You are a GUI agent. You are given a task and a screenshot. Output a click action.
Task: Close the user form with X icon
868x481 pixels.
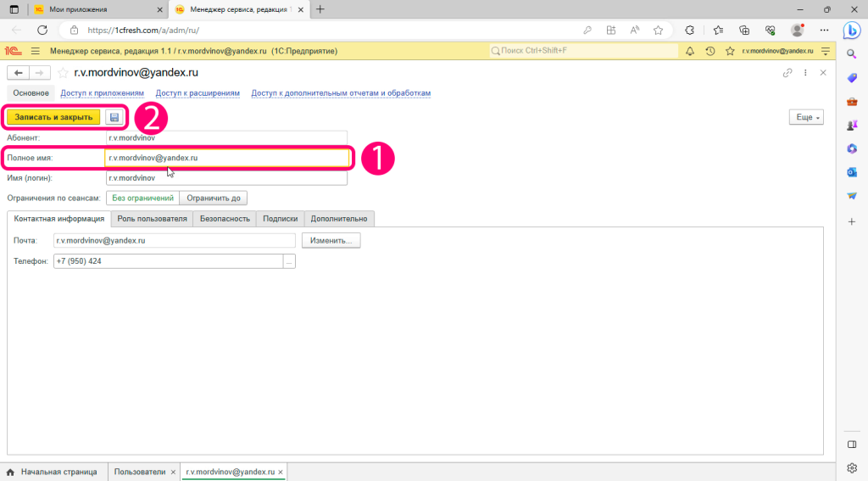(822, 73)
